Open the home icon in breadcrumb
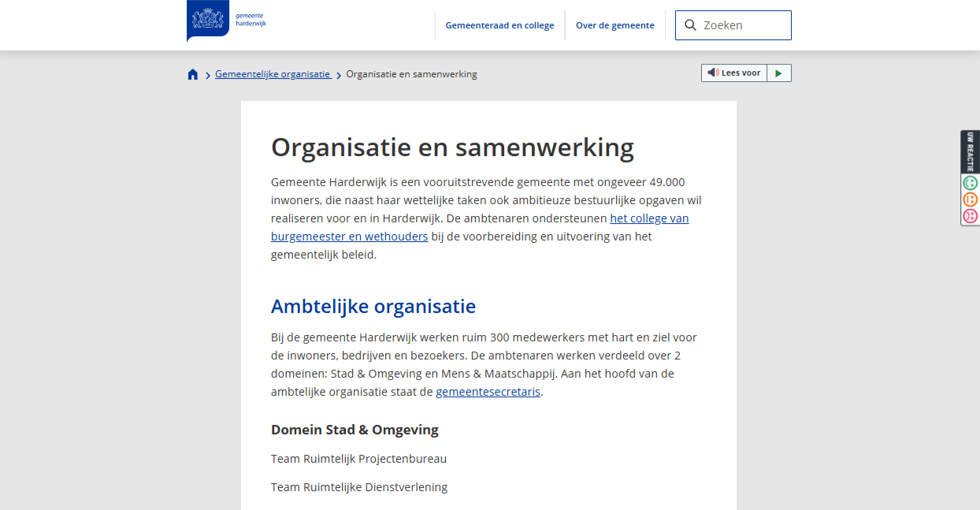Screen dimensions: 980x510 click(193, 74)
